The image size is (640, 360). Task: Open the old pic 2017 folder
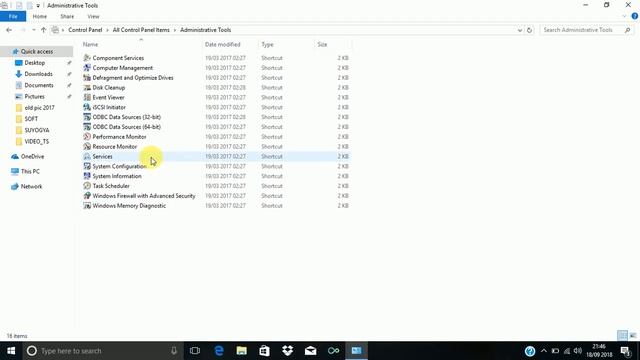[39, 108]
